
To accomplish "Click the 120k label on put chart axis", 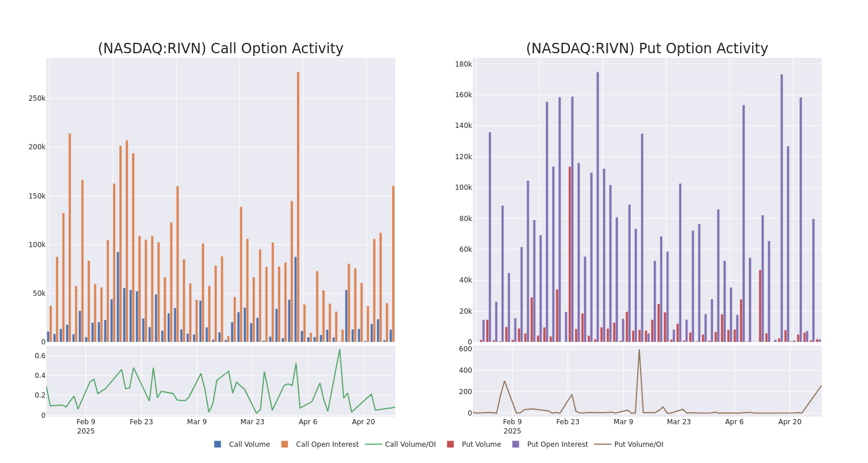I will point(464,156).
